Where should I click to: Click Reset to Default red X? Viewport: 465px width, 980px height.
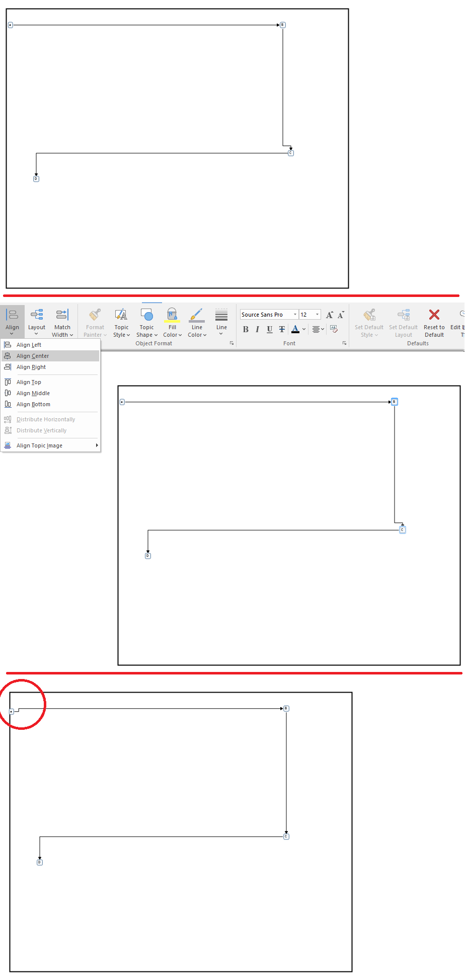[x=434, y=316]
